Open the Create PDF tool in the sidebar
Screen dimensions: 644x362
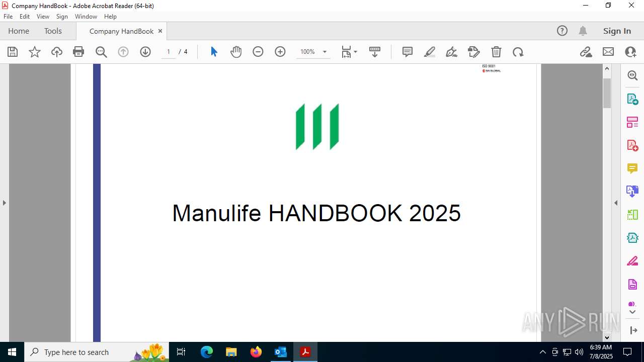632,145
